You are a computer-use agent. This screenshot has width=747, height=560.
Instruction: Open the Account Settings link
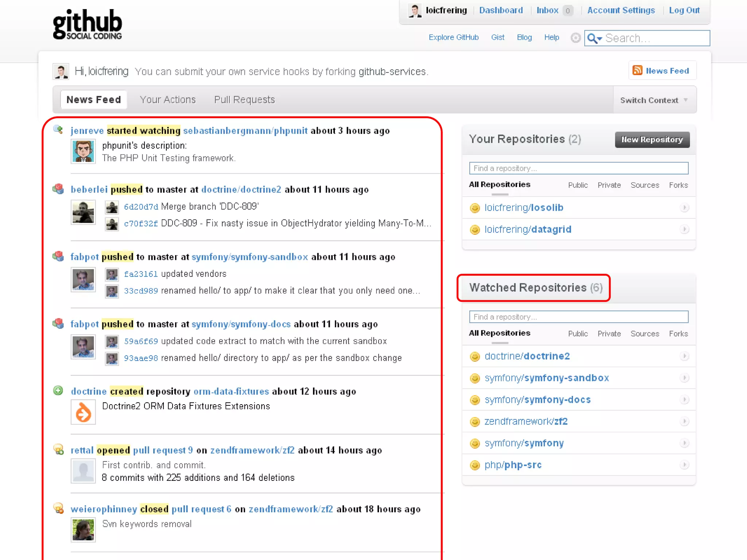pyautogui.click(x=621, y=10)
